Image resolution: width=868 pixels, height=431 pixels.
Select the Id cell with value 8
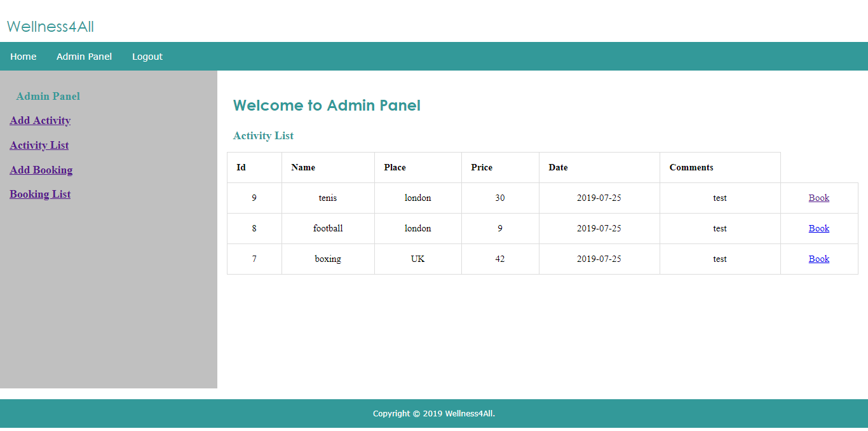[x=254, y=229]
